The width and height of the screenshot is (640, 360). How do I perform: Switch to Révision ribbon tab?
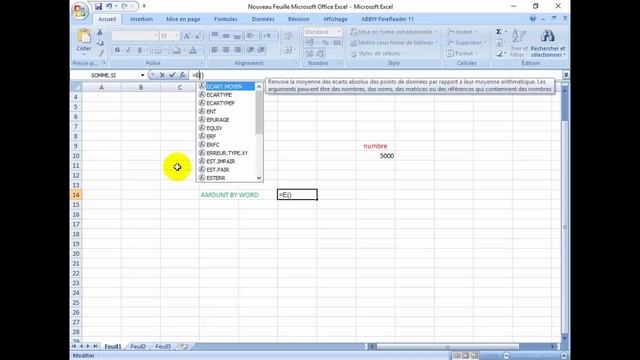(x=298, y=19)
